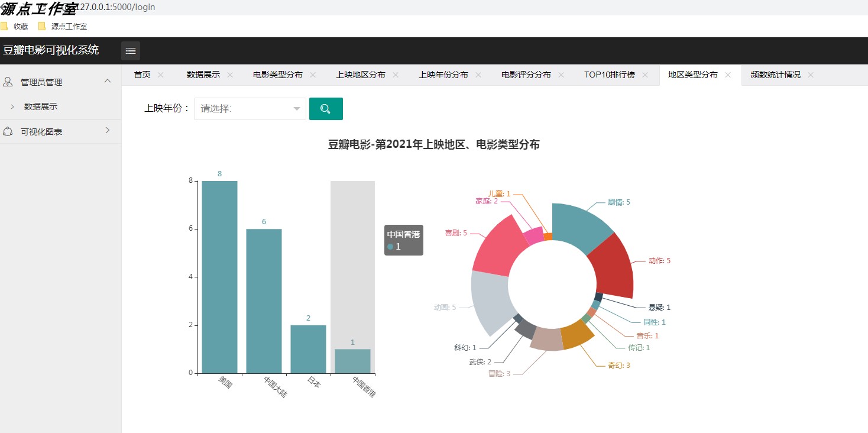
Task: Click the 冒险: 3 label
Action: 499,374
